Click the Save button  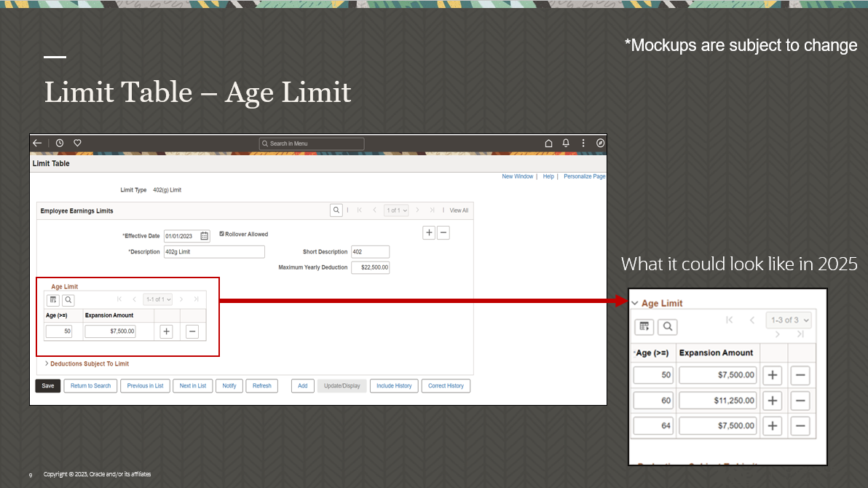click(48, 385)
